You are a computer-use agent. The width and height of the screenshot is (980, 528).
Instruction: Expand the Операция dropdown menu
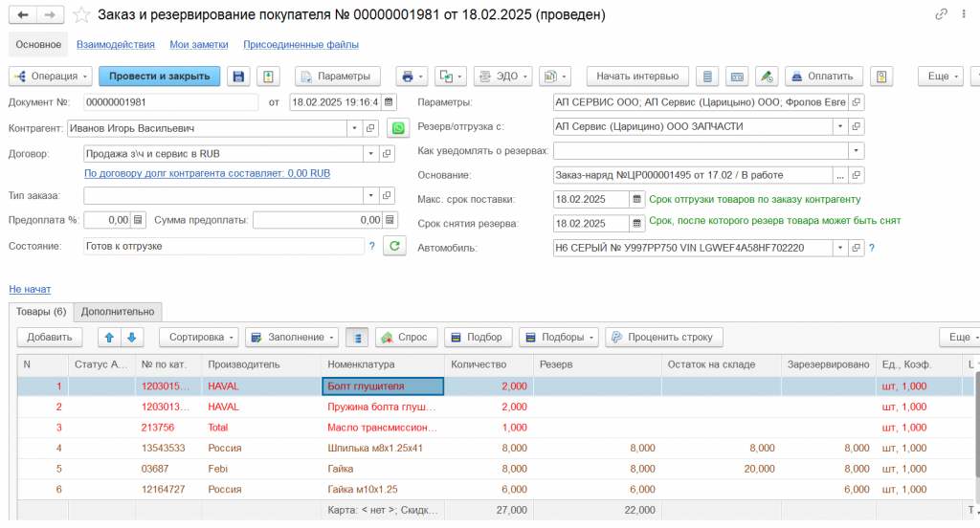coord(51,77)
